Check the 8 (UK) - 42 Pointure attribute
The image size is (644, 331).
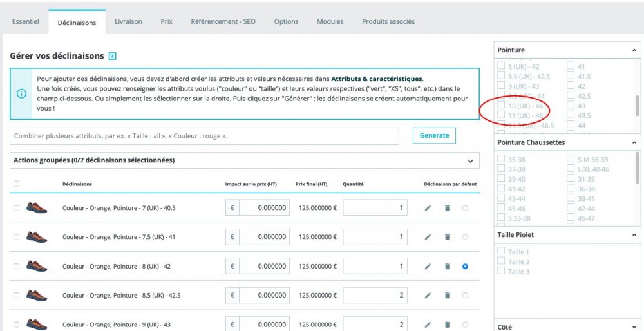501,66
